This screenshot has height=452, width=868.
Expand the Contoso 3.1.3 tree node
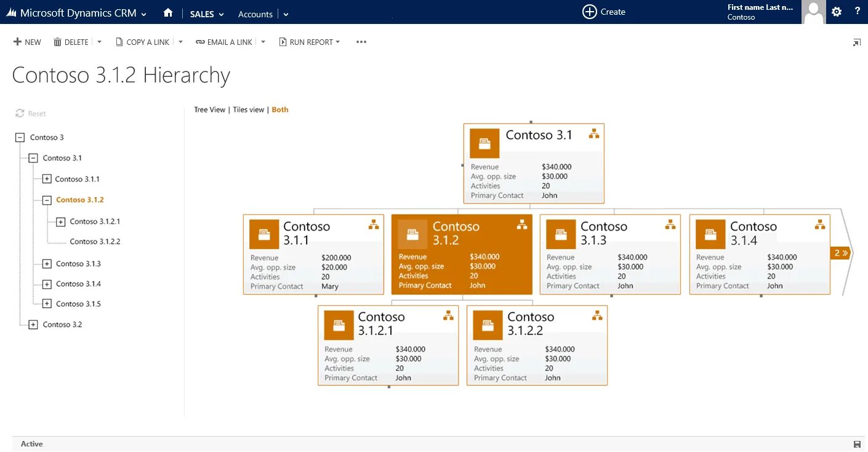(x=47, y=264)
